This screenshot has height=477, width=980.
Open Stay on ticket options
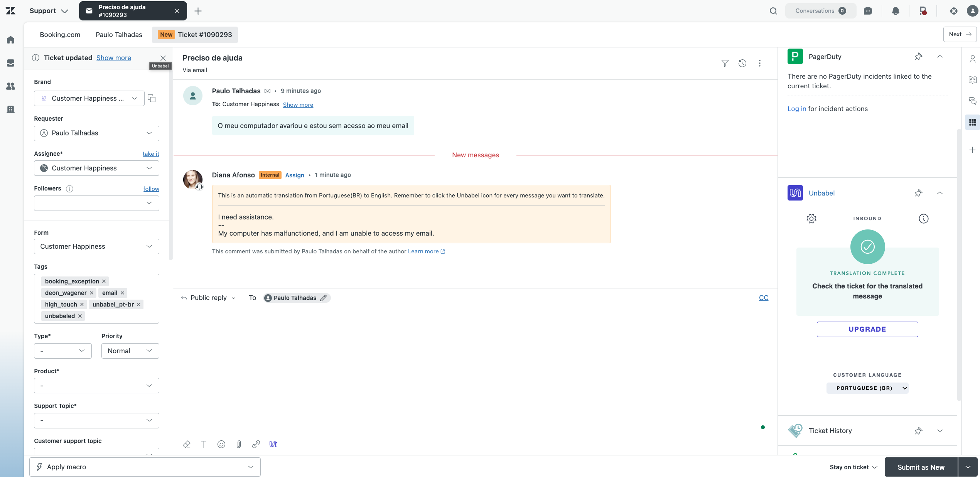[x=853, y=467]
